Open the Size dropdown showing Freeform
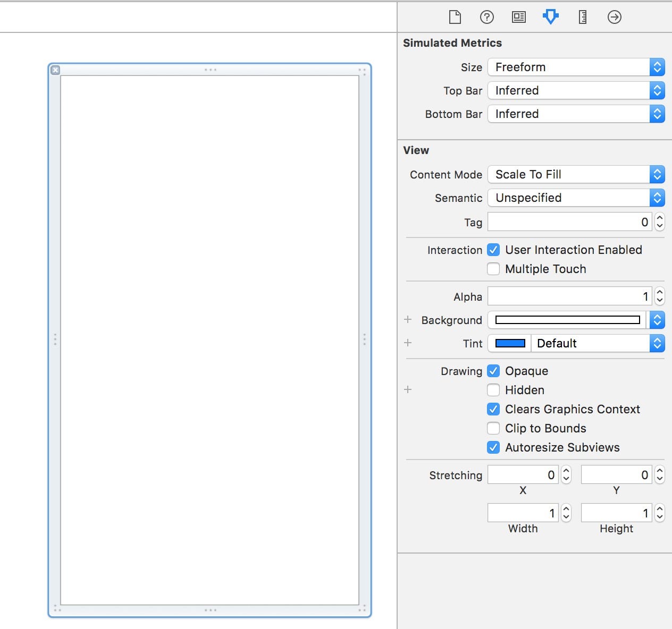672x629 pixels. (x=576, y=67)
